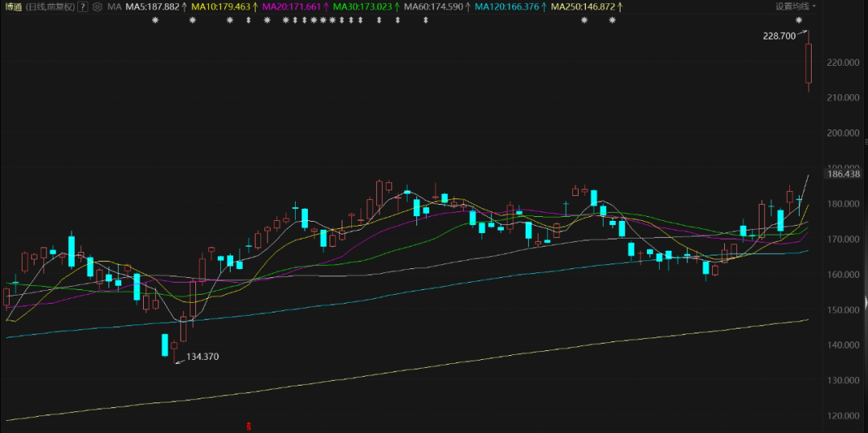Click the 170.000 price axis label
The width and height of the screenshot is (868, 433).
click(844, 239)
